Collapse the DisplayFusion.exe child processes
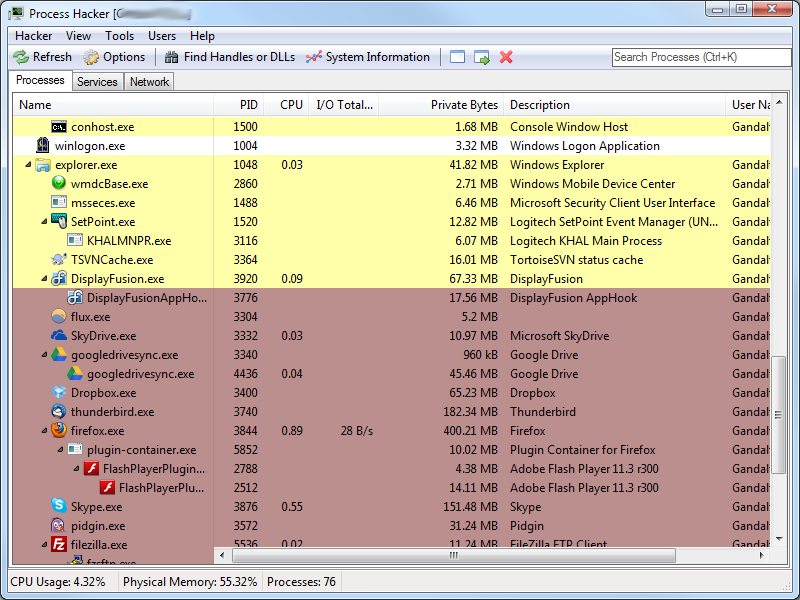Viewport: 800px width, 600px height. pos(43,279)
